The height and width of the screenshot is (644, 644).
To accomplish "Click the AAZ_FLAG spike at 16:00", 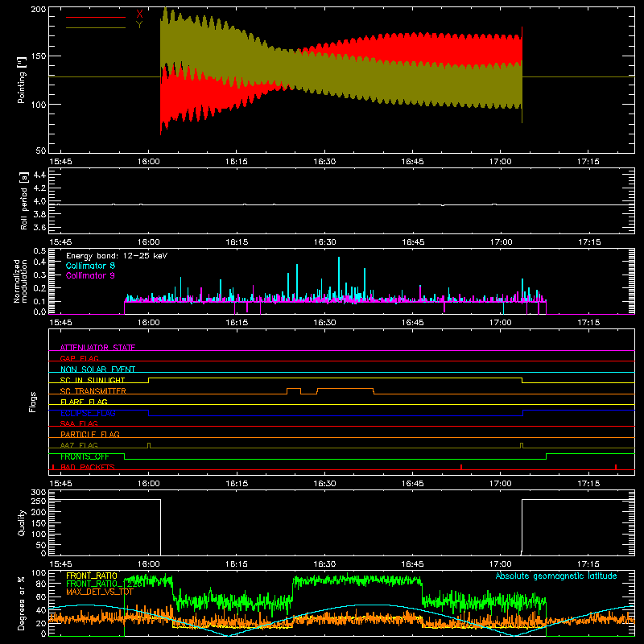I will [149, 445].
